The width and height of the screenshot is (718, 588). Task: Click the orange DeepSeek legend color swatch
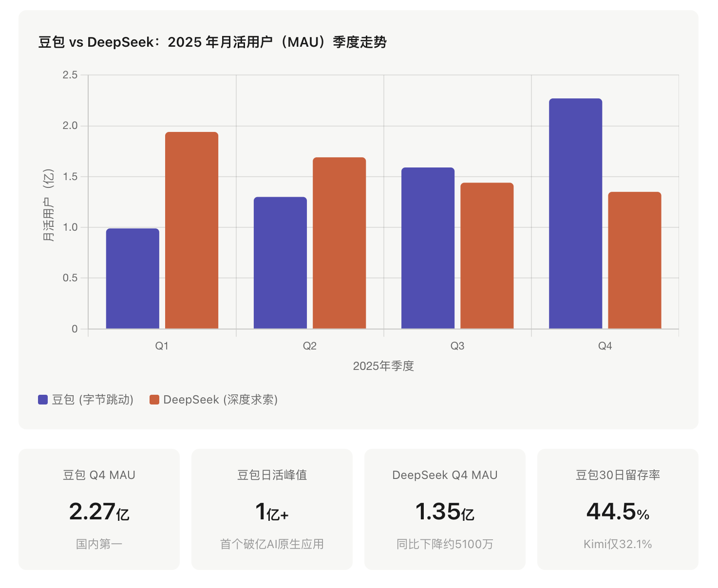[154, 400]
